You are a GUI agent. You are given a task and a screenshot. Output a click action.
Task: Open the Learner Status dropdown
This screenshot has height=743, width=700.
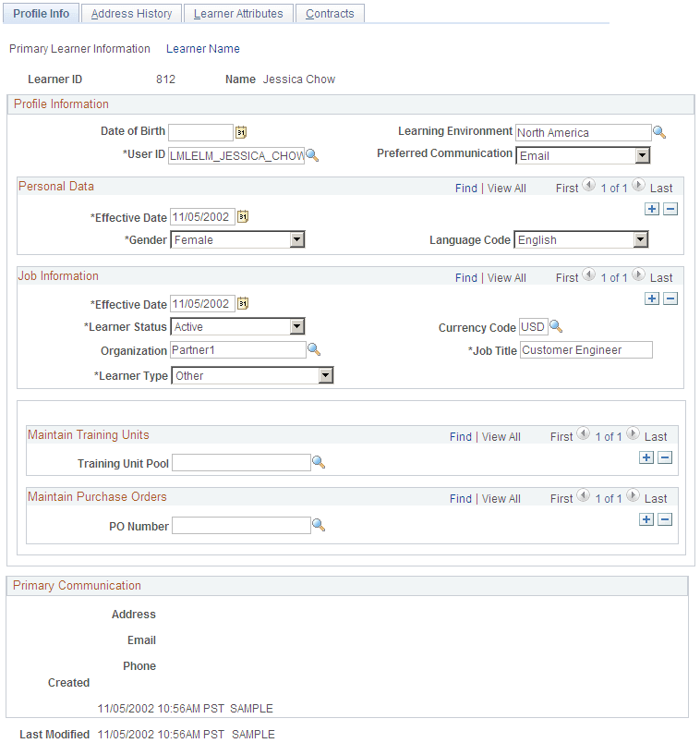click(297, 326)
